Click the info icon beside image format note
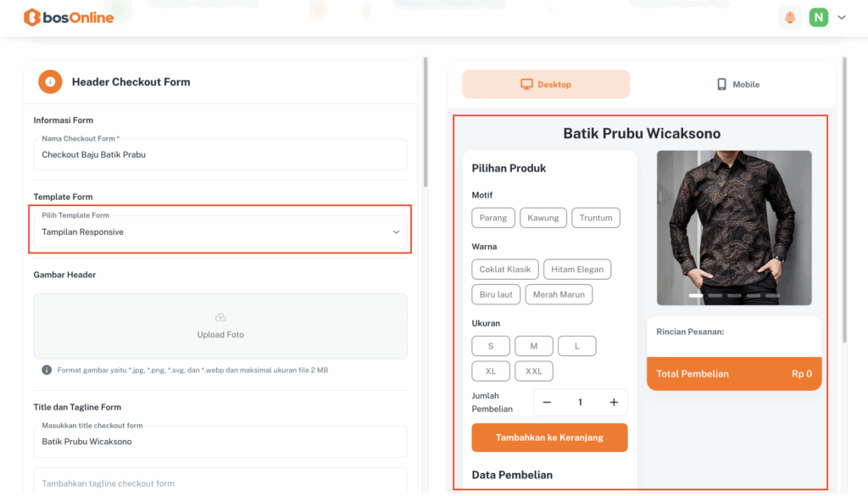Image resolution: width=868 pixels, height=496 pixels. (47, 370)
